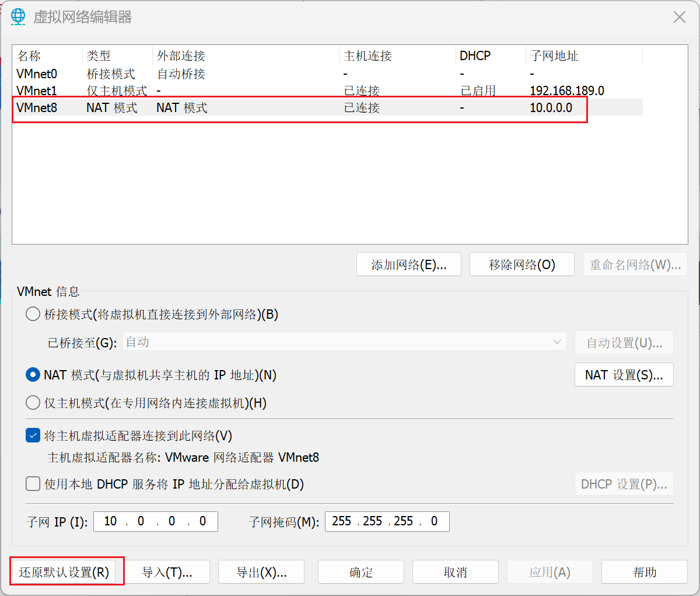Image resolution: width=700 pixels, height=596 pixels.
Task: Click the DHCP column header
Action: coord(491,56)
